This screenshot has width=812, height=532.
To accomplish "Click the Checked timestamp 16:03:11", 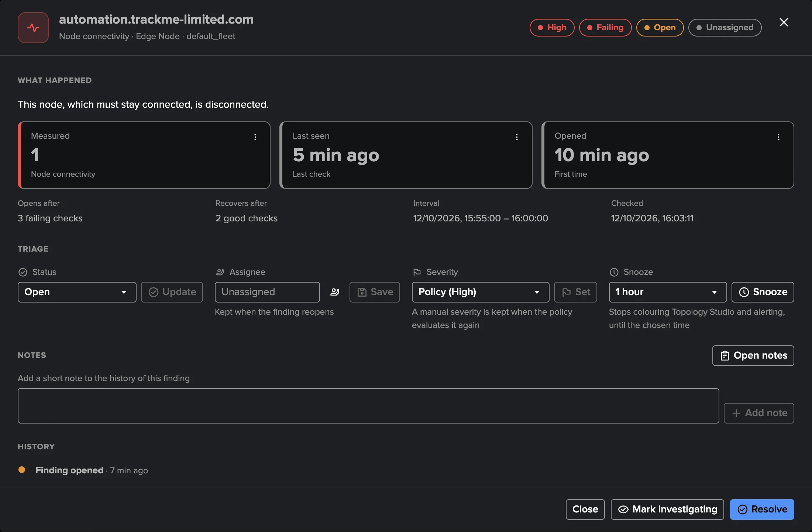I will pyautogui.click(x=652, y=218).
